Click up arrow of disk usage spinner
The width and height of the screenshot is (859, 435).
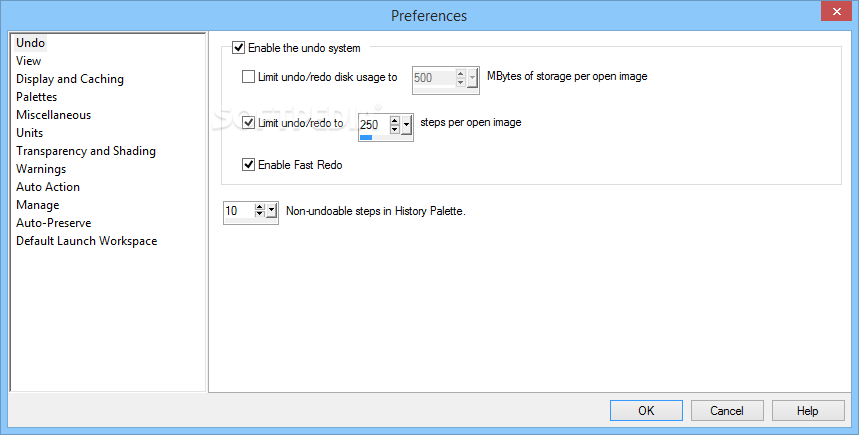pyautogui.click(x=461, y=74)
